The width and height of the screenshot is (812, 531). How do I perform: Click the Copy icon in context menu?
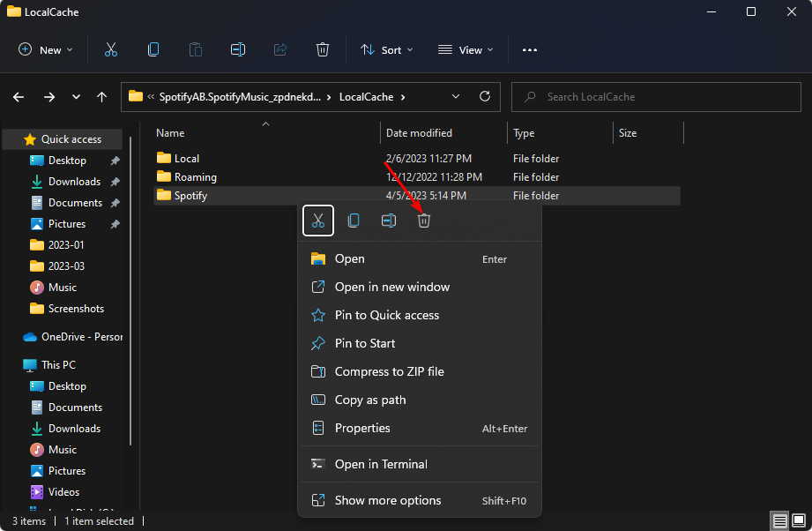pos(354,221)
